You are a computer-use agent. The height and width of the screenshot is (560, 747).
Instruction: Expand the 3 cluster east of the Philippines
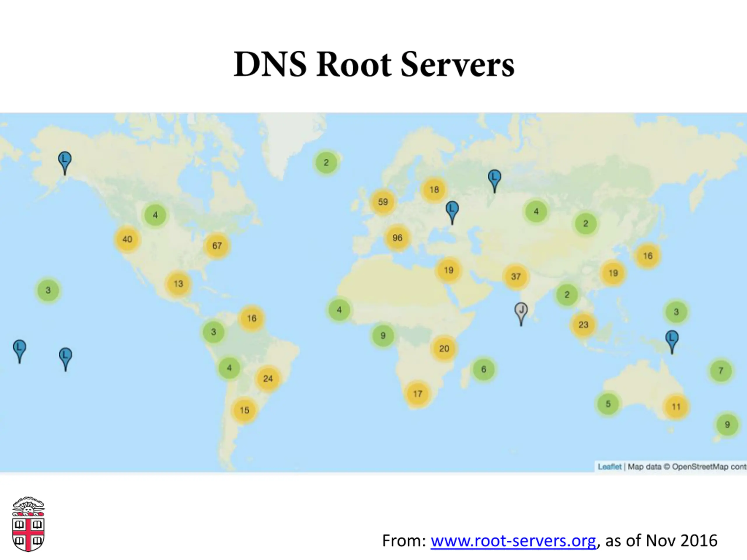click(676, 312)
